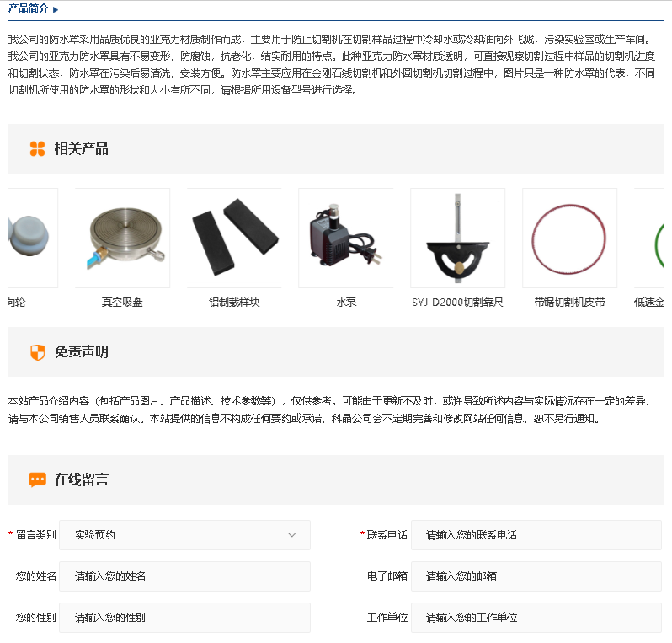Click the orange chat bubble icon beside 在线留言
This screenshot has height=643, width=672.
coord(37,480)
